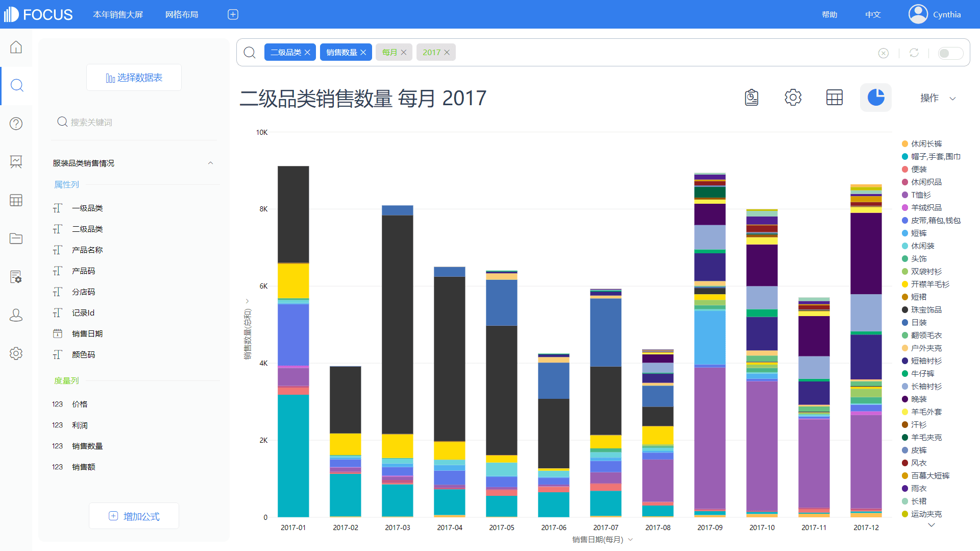The height and width of the screenshot is (551, 980).
Task: Click the magnifier icon in search bar
Action: (250, 53)
